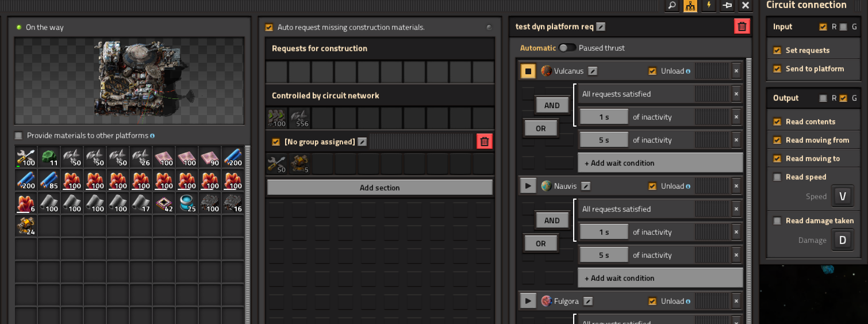Click the schedule panel vertical scrollbar
Viewport: 868px width, 324px height.
pyautogui.click(x=748, y=190)
